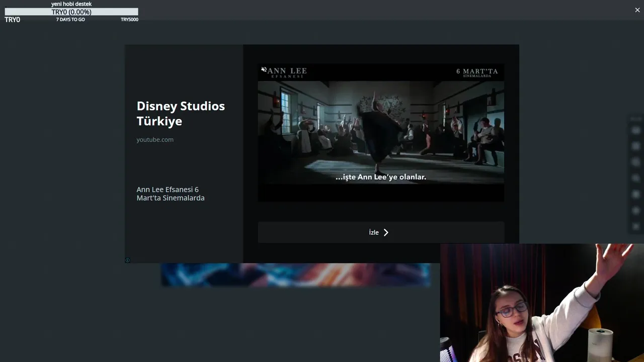Image resolution: width=644 pixels, height=362 pixels.
Task: Open the youtube.com link
Action: pyautogui.click(x=155, y=140)
